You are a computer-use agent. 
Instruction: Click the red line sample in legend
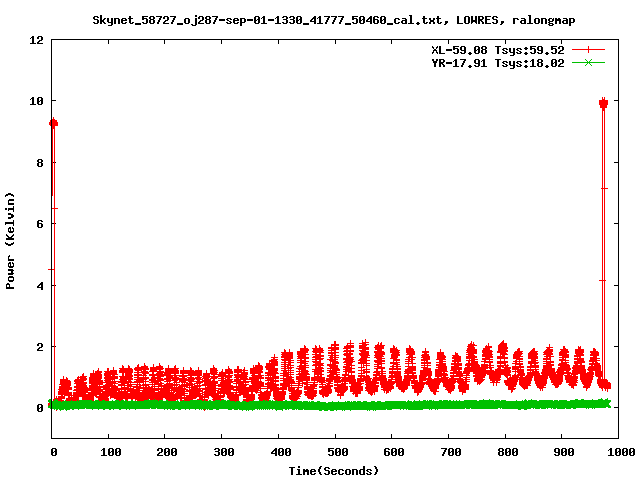(588, 50)
